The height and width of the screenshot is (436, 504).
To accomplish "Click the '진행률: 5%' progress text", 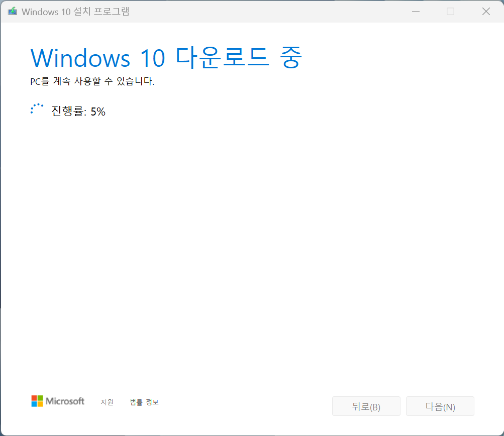I will (x=78, y=111).
